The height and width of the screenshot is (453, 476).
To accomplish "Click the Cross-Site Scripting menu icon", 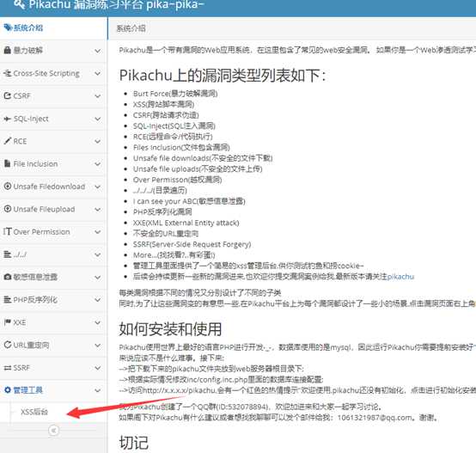I will point(7,73).
